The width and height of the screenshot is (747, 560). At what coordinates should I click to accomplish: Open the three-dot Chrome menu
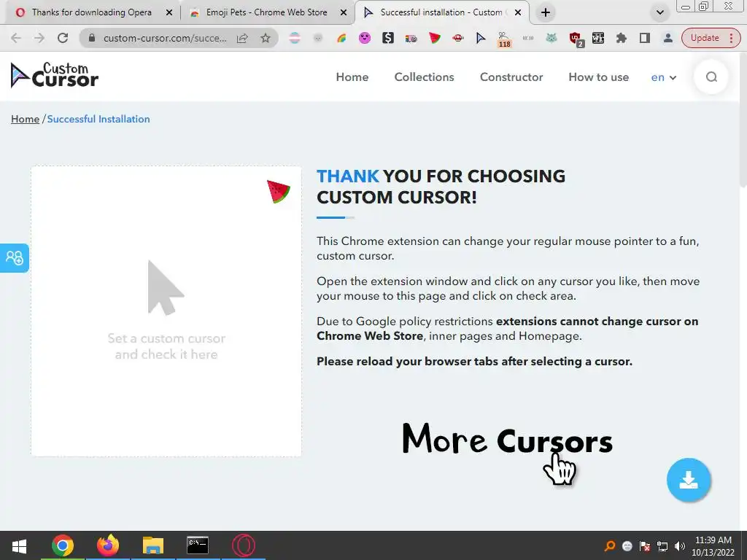(x=731, y=38)
